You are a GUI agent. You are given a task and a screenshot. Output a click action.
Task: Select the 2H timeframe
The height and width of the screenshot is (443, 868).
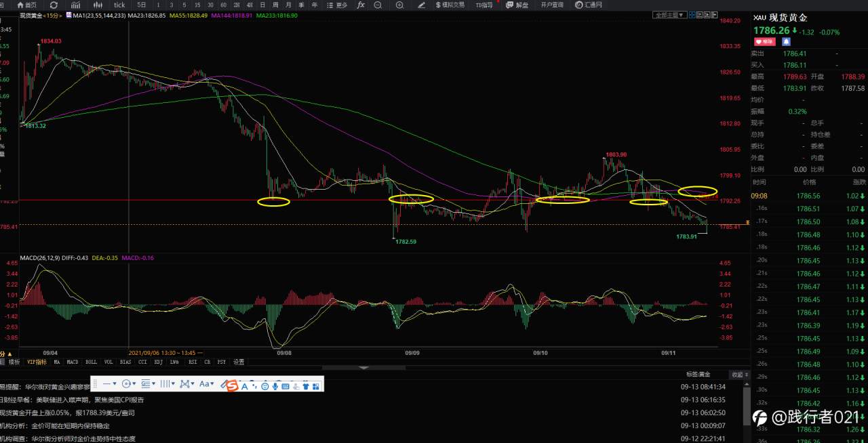coord(237,5)
